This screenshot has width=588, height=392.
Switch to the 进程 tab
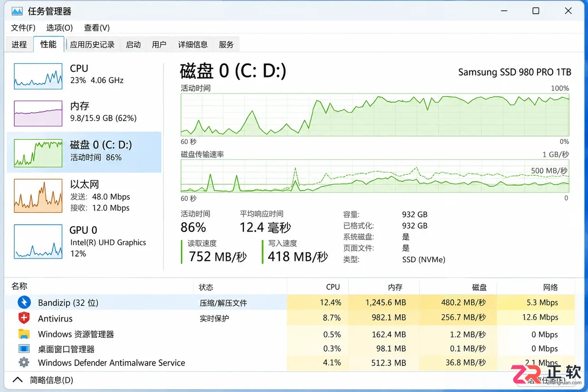[x=19, y=44]
